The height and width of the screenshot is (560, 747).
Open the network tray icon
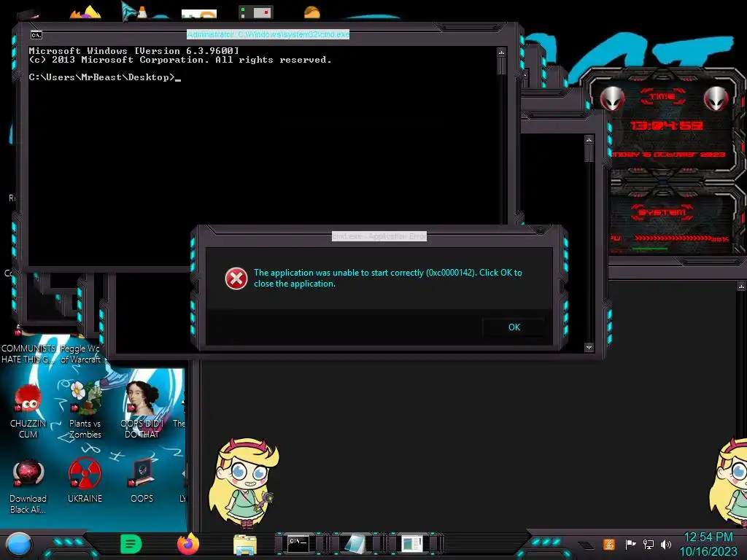[x=648, y=544]
